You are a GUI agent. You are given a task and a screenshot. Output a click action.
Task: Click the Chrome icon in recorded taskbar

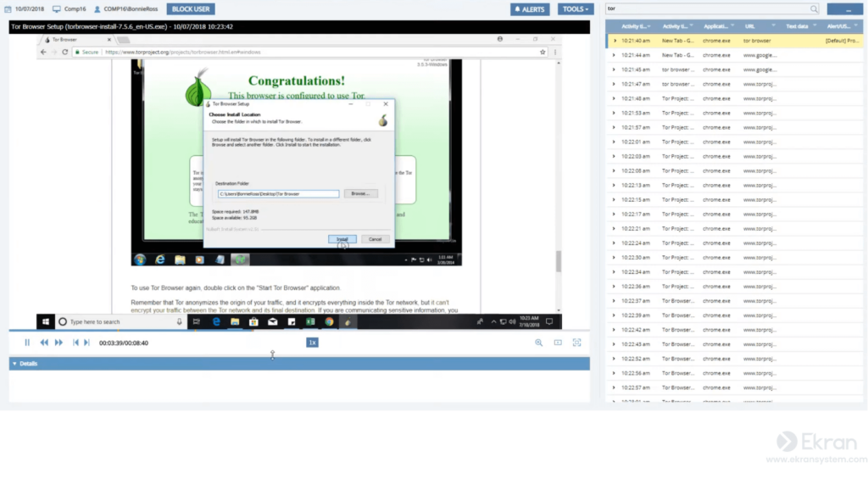(x=330, y=321)
